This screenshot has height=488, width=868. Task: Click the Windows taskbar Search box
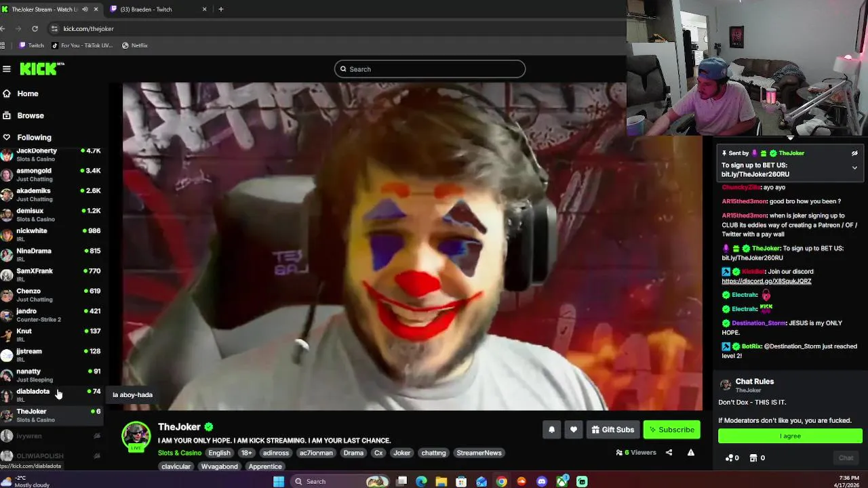tap(340, 481)
